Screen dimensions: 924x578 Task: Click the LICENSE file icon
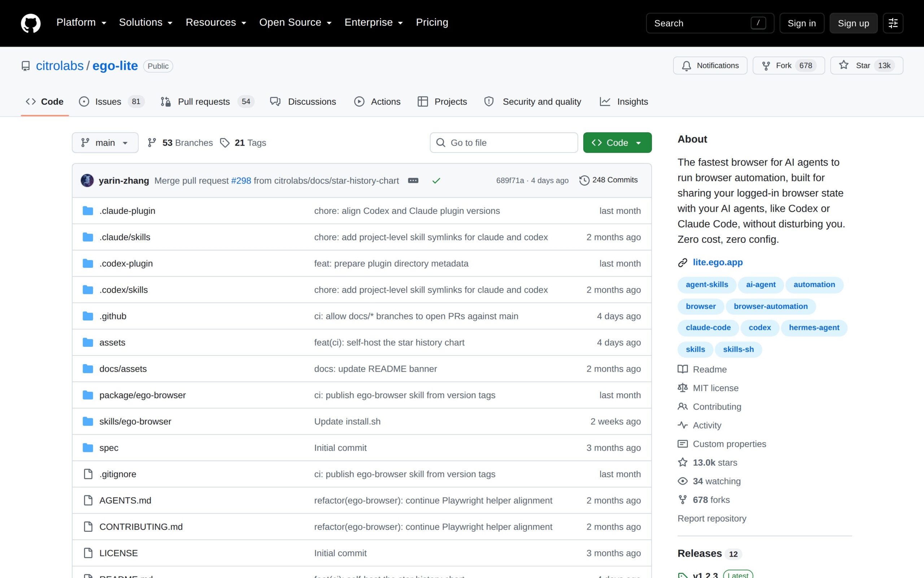(x=88, y=553)
